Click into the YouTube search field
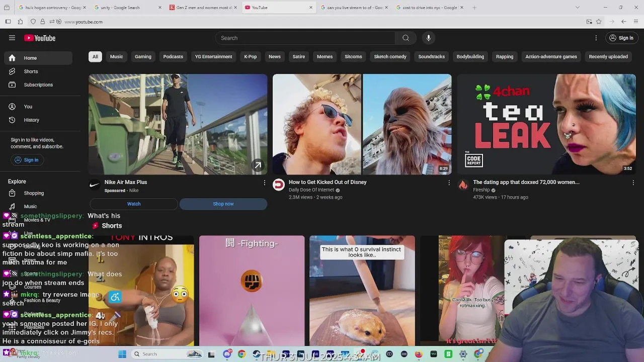This screenshot has width=644, height=362. point(305,38)
